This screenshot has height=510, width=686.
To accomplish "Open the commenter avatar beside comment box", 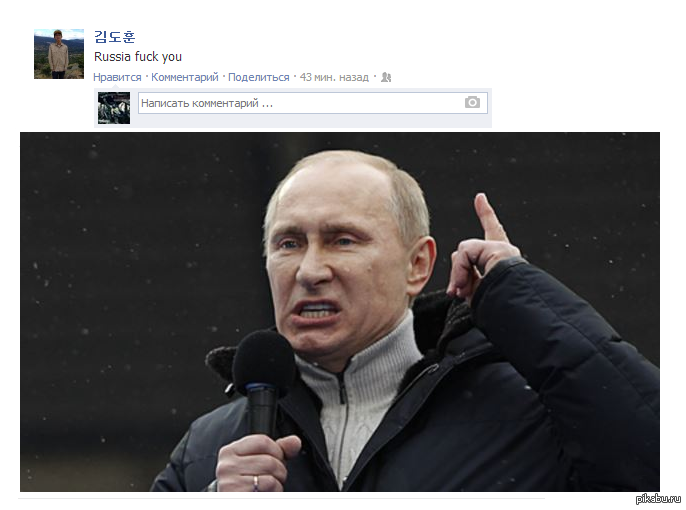I will pyautogui.click(x=114, y=108).
